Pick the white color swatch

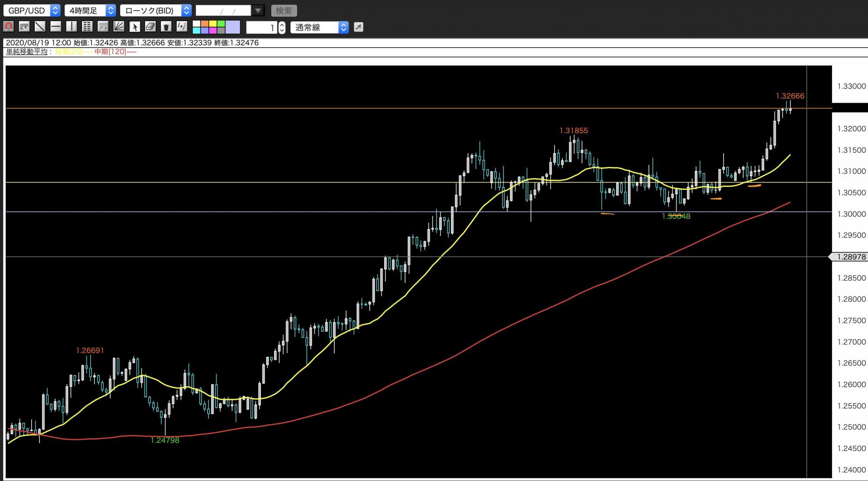196,24
